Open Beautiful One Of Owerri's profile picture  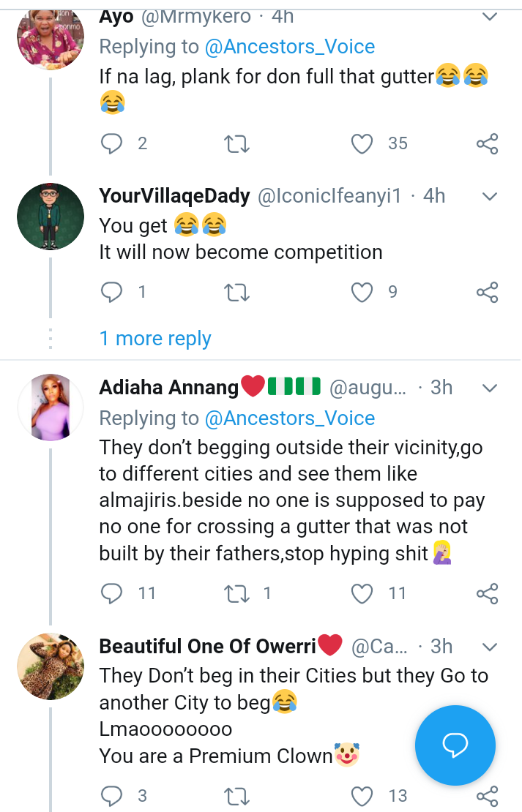(51, 666)
